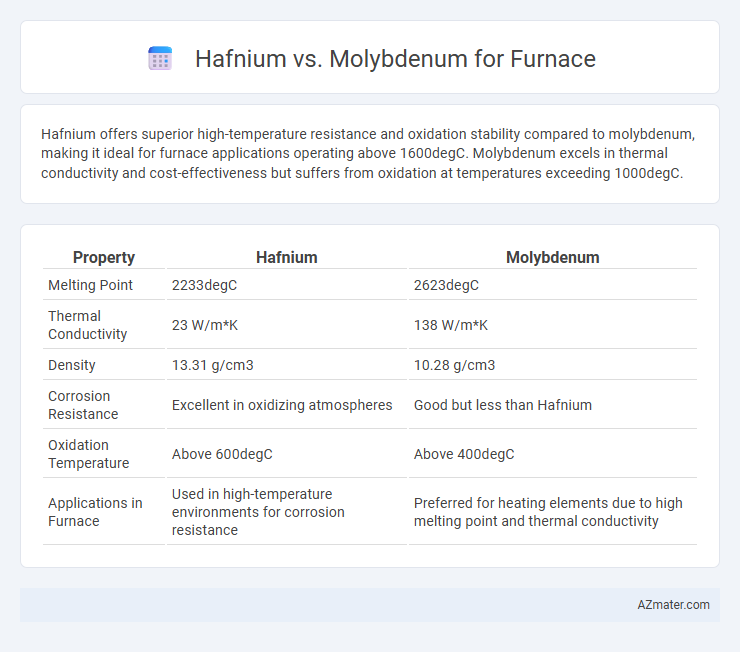Click 'Used in high-temperature environments' cell
This screenshot has height=652, width=740.
click(x=258, y=512)
